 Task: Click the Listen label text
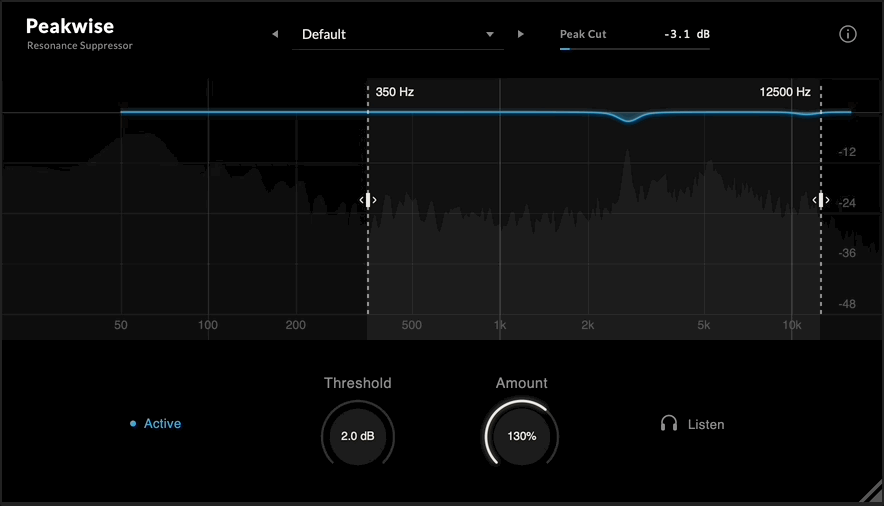pyautogui.click(x=706, y=424)
